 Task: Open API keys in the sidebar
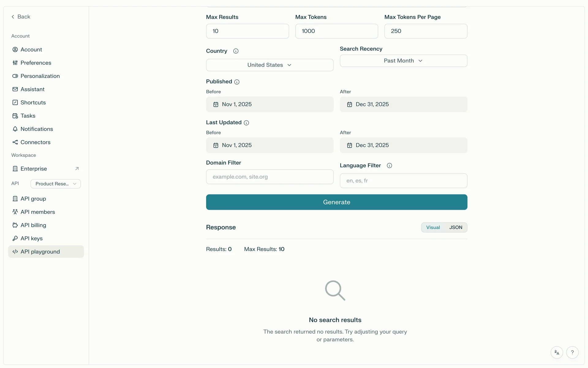point(32,238)
